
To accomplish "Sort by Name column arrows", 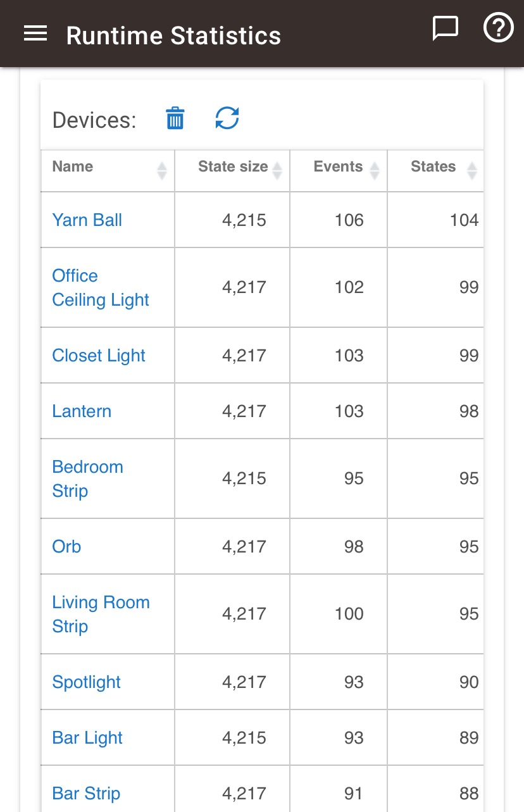I will [162, 170].
